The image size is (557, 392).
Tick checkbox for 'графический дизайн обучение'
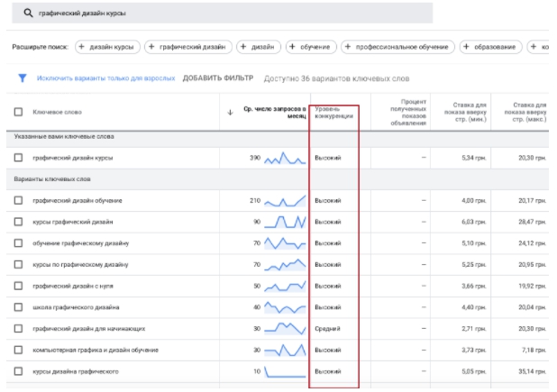click(x=18, y=201)
